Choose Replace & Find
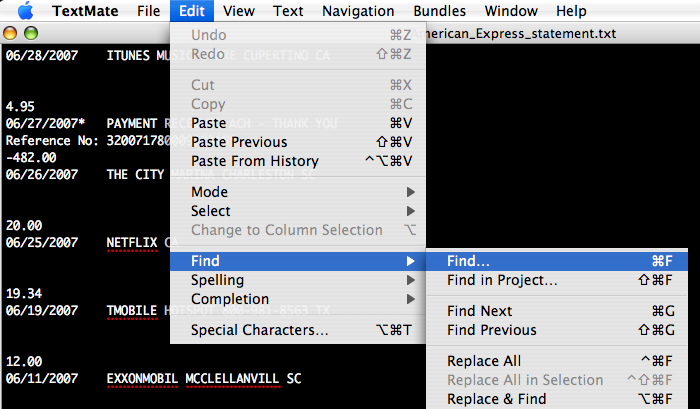This screenshot has height=409, width=700. click(557, 399)
